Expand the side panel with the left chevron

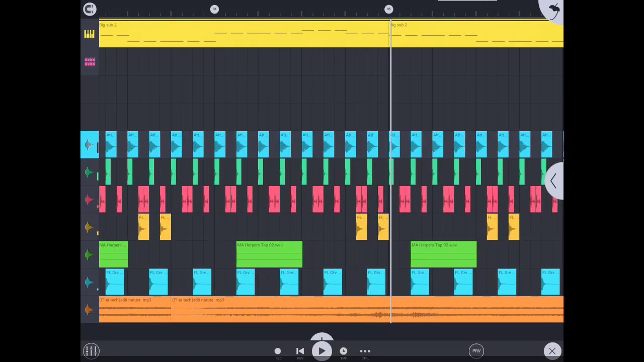coord(553,181)
